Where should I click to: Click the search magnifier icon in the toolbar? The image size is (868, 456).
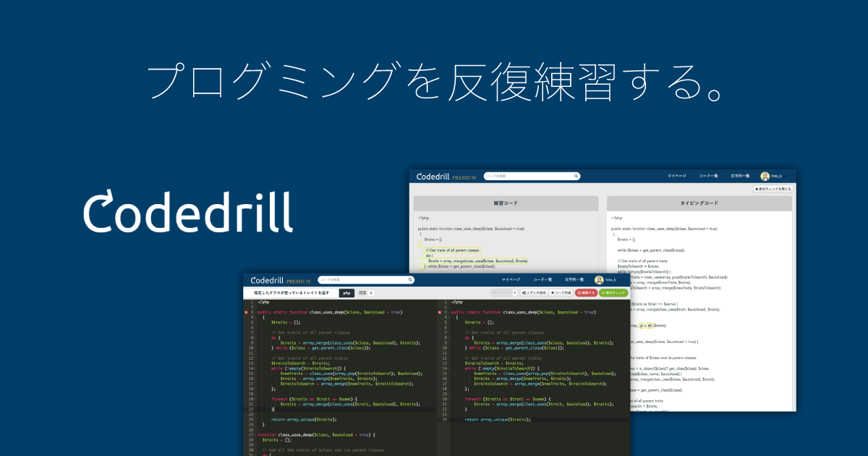pos(410,279)
